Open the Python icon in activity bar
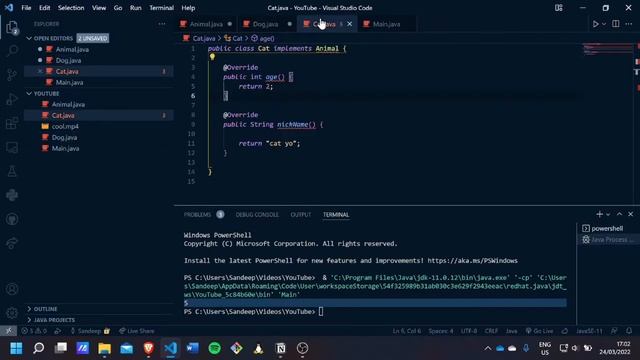Screen dimensions: 640x360 coord(12,195)
